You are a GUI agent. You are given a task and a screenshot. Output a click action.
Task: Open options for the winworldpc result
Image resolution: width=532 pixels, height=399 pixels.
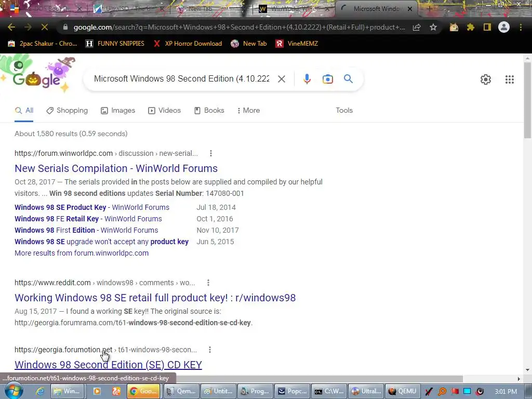[211, 153]
